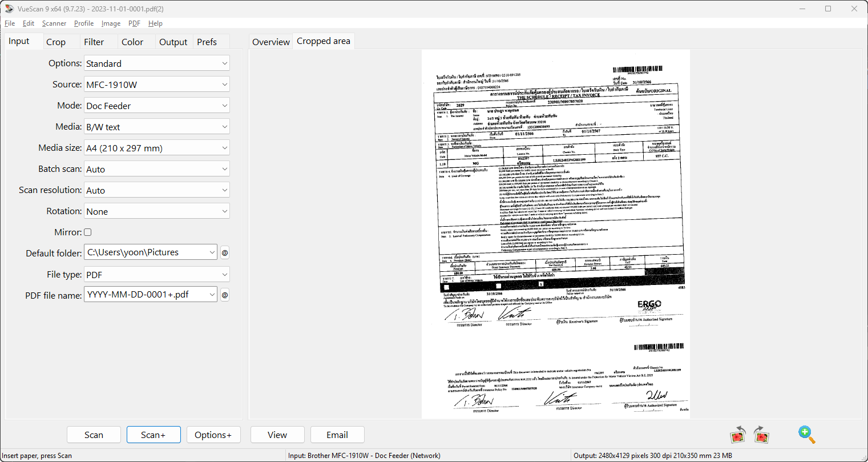Open the Scan resolution dropdown
Viewport: 868px width, 462px height.
[157, 190]
